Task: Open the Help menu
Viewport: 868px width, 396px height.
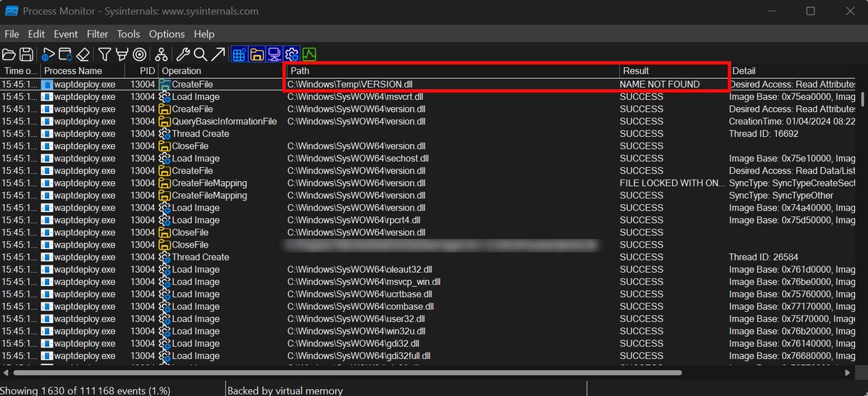Action: [204, 34]
